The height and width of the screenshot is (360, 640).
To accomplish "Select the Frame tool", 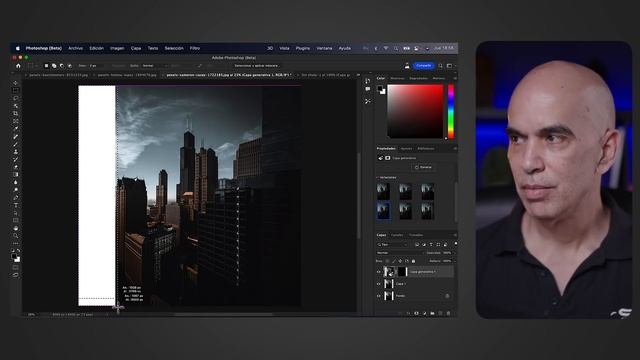I will coord(16,121).
